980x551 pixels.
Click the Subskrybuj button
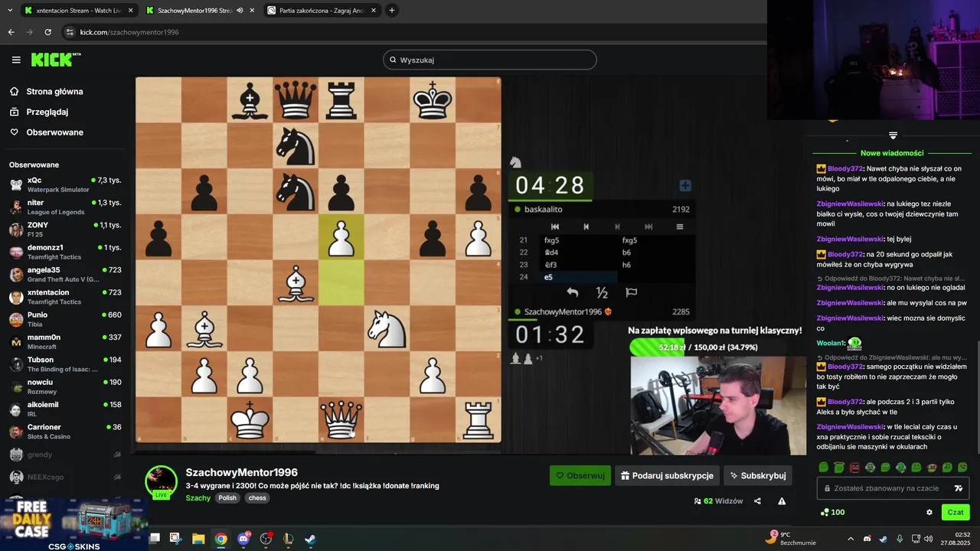click(758, 475)
